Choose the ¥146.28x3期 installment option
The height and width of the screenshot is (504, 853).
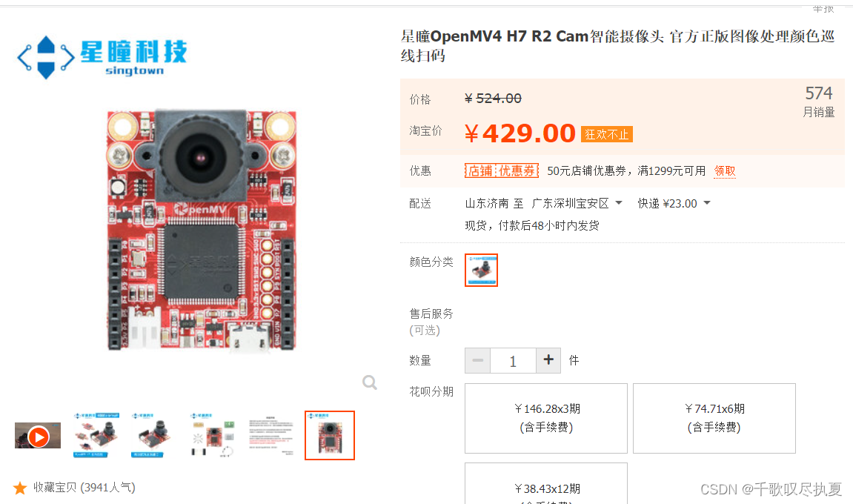click(x=546, y=418)
